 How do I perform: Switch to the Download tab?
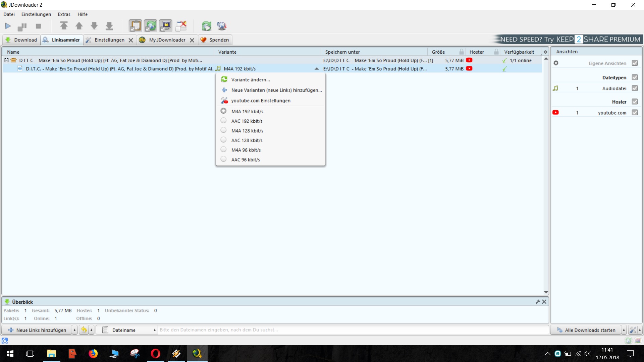[x=21, y=40]
